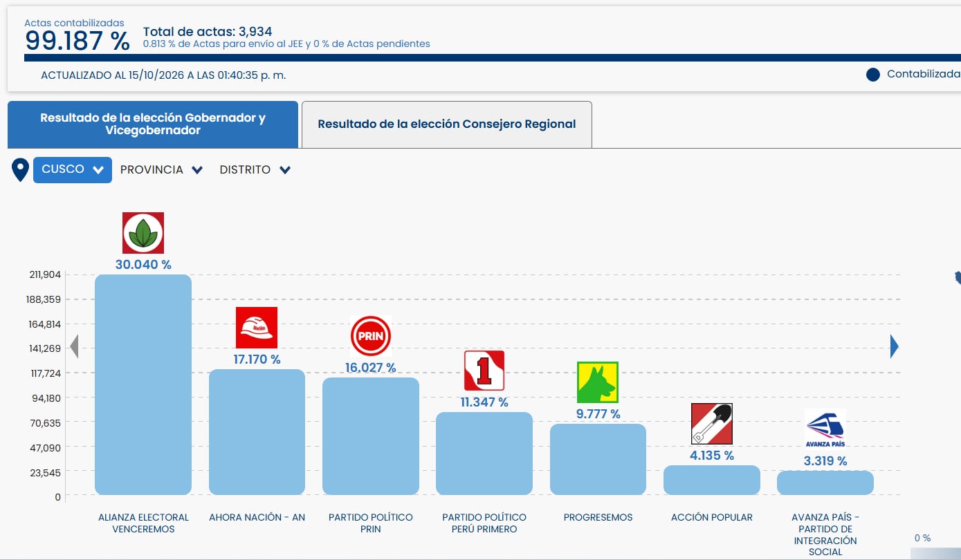Expand the DISTRITO dropdown
This screenshot has height=560, width=961.
click(x=255, y=170)
